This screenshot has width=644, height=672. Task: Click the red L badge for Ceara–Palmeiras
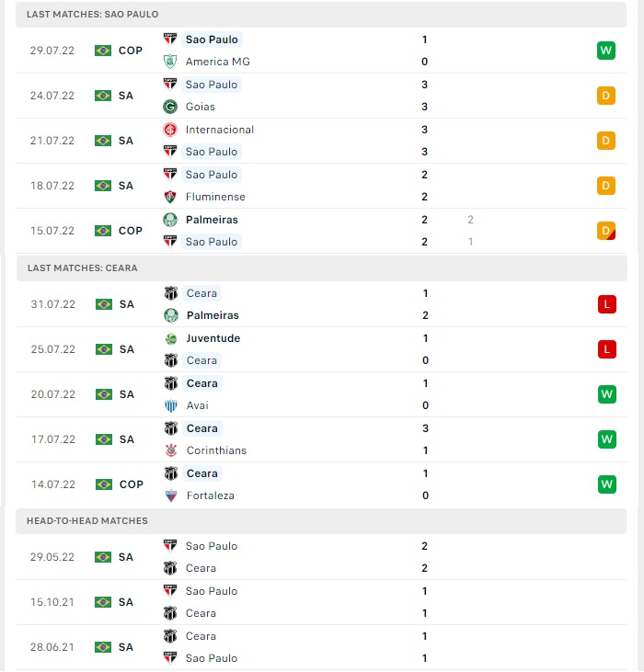[x=606, y=304]
